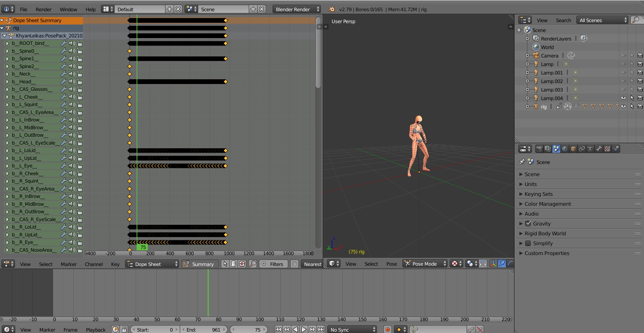644x333 pixels.
Task: Click the Key menu in Dope Sheet header
Action: coord(115,264)
